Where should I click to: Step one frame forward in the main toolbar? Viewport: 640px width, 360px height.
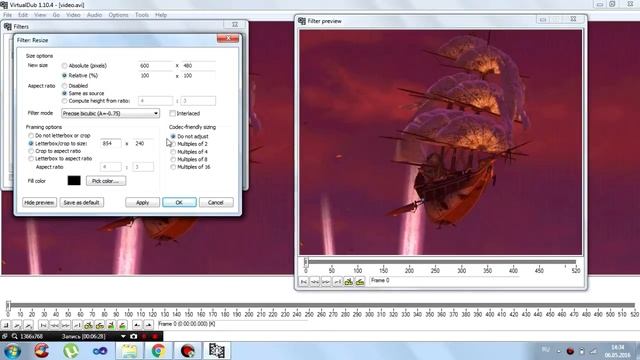pyautogui.click(x=66, y=325)
